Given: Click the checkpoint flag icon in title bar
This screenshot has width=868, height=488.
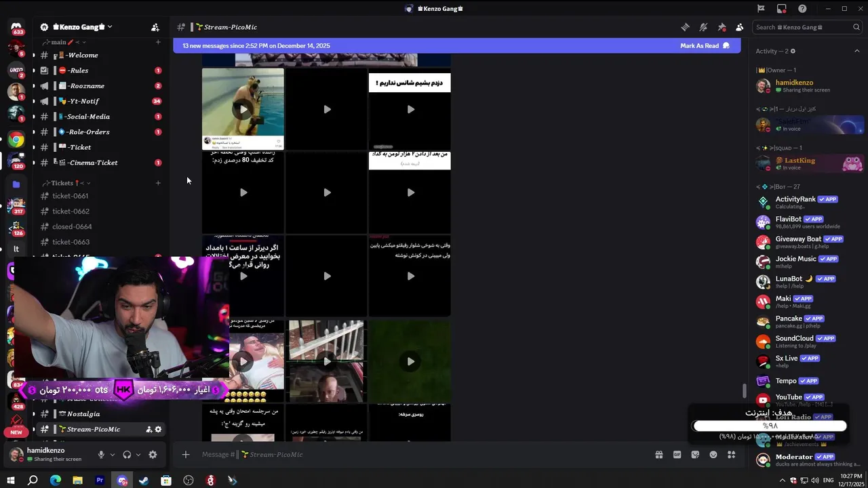Looking at the screenshot, I should pyautogui.click(x=761, y=9).
